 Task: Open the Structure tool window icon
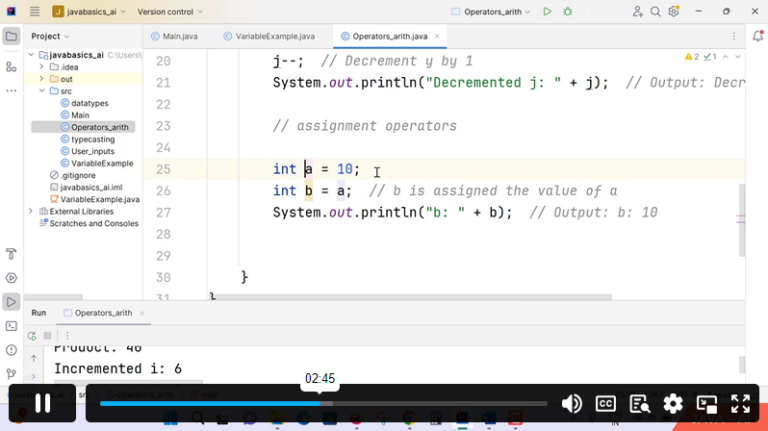point(11,67)
